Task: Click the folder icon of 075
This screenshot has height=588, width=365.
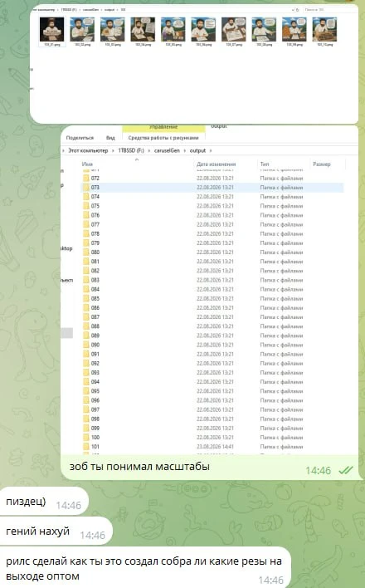Action: tap(85, 205)
